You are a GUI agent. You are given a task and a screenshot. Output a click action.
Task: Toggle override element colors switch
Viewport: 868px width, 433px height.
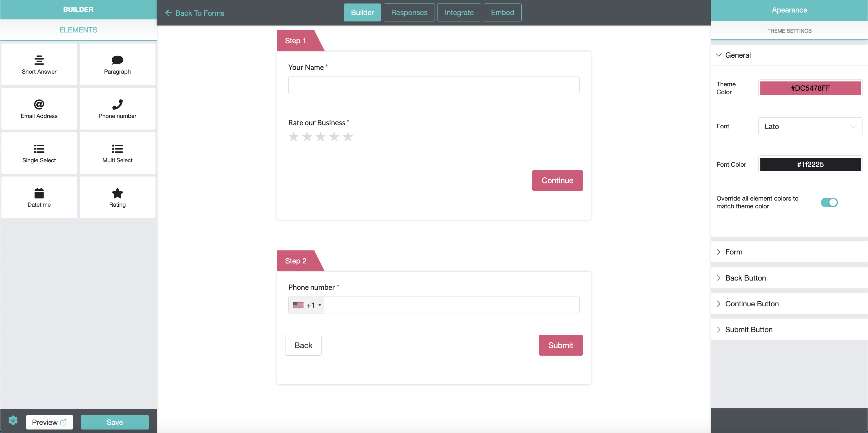pyautogui.click(x=829, y=202)
